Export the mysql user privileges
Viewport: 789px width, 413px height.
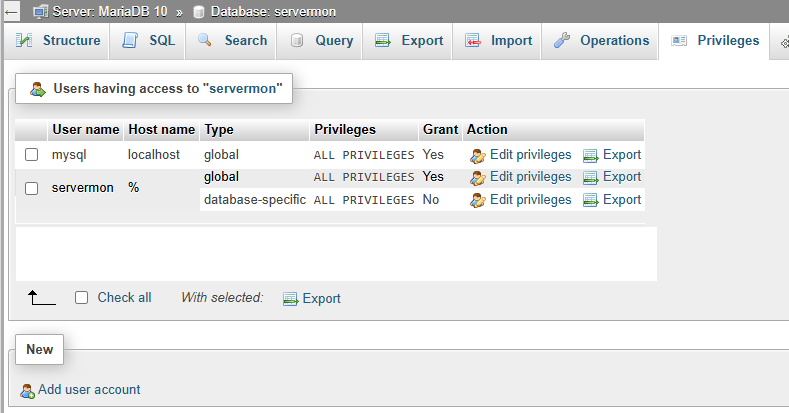pyautogui.click(x=622, y=154)
